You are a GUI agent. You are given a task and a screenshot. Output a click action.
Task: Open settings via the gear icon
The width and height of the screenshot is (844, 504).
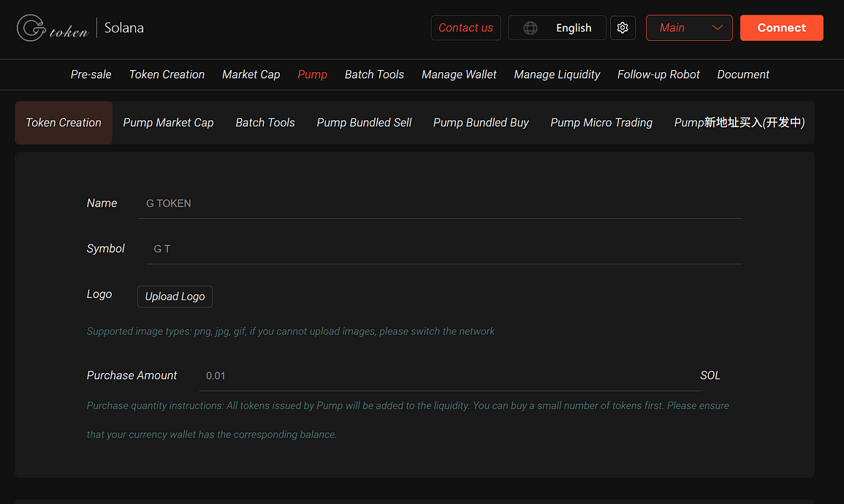pyautogui.click(x=623, y=28)
